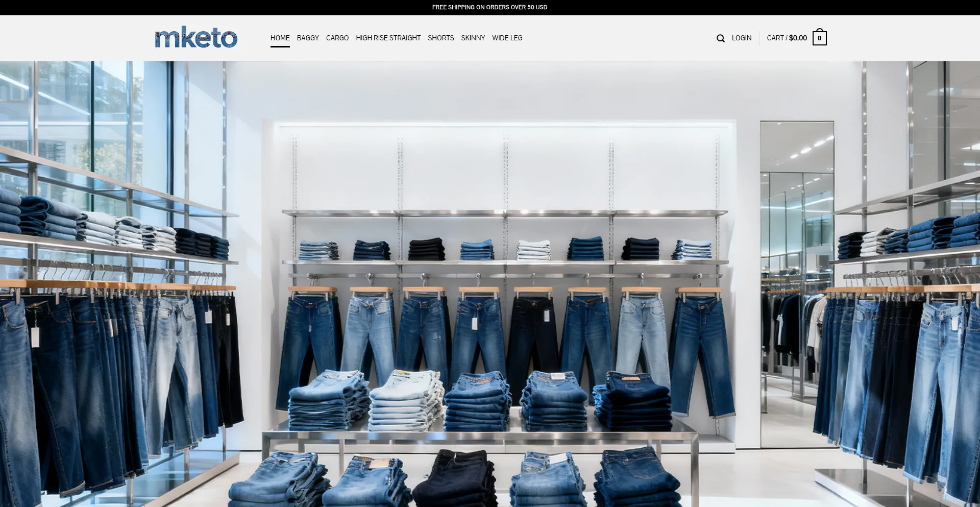980x507 pixels.
Task: Click the search magnifier icon
Action: (720, 38)
